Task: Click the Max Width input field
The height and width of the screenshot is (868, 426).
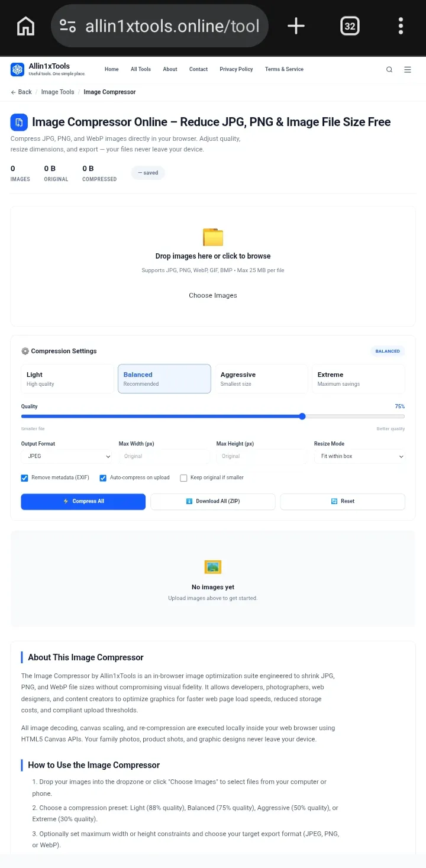Action: [x=164, y=456]
